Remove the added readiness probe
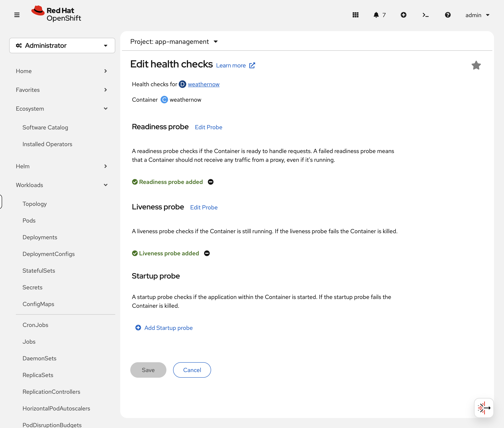This screenshot has height=428, width=504. point(210,182)
